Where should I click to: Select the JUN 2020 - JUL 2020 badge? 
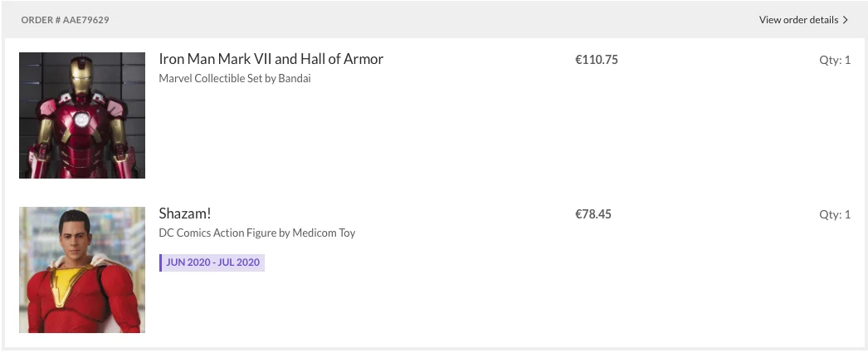coord(213,262)
